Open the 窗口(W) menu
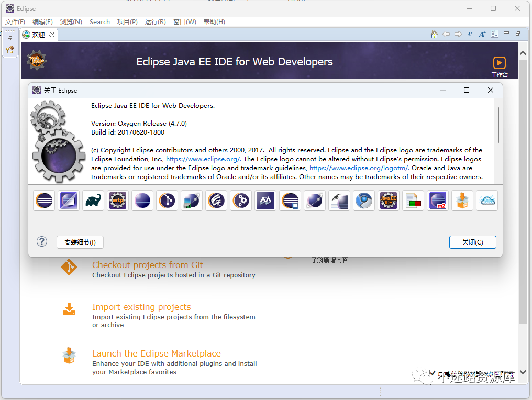The image size is (532, 400). pyautogui.click(x=184, y=22)
